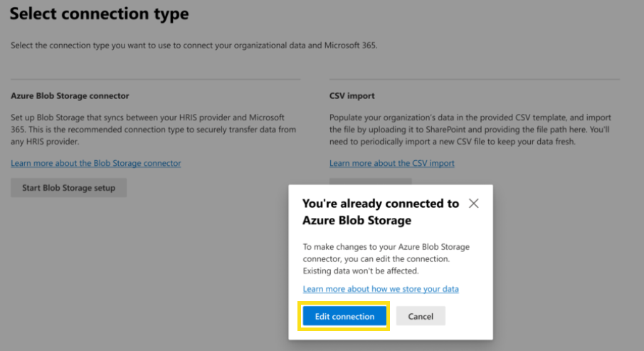Click the connection type instruction sentence

[x=194, y=46]
